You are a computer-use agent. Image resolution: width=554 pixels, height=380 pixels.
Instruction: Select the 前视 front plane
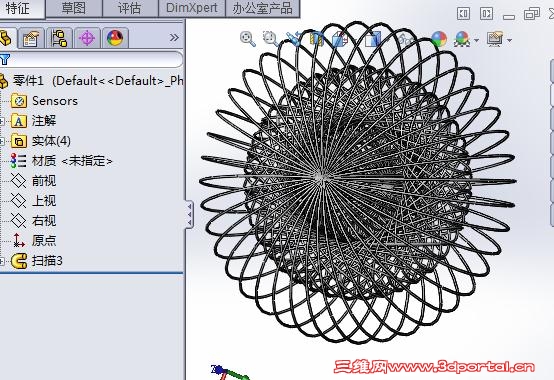click(44, 181)
